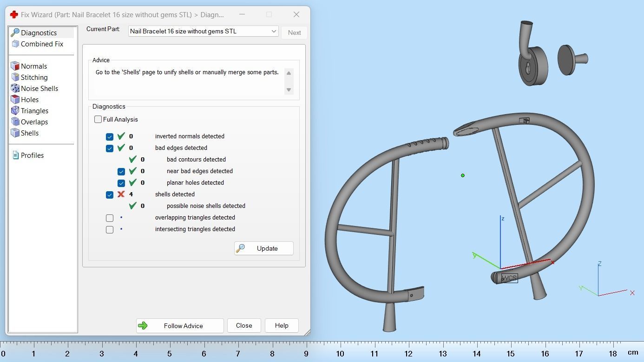Image resolution: width=644 pixels, height=362 pixels.
Task: Click the 'shells detected' label
Action: (175, 194)
